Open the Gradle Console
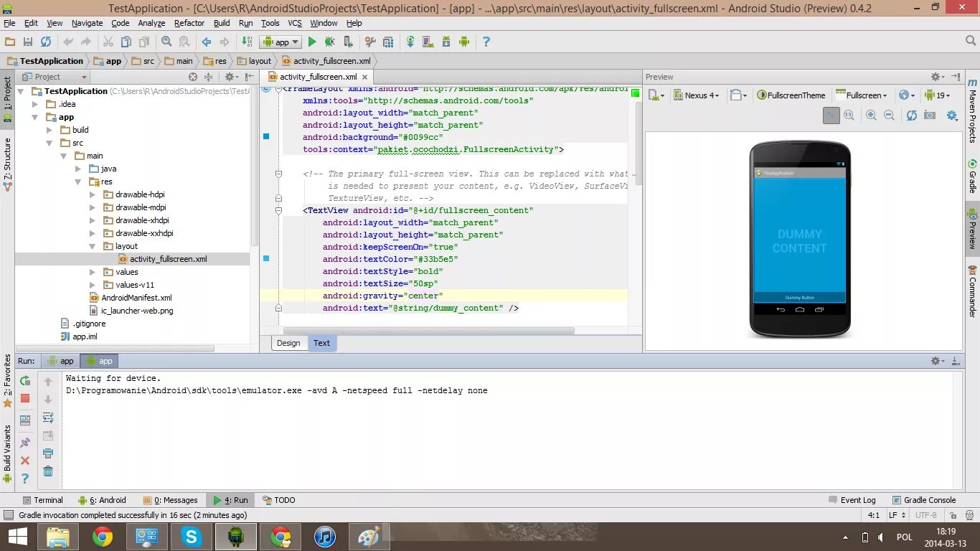This screenshot has width=980, height=551. [924, 500]
